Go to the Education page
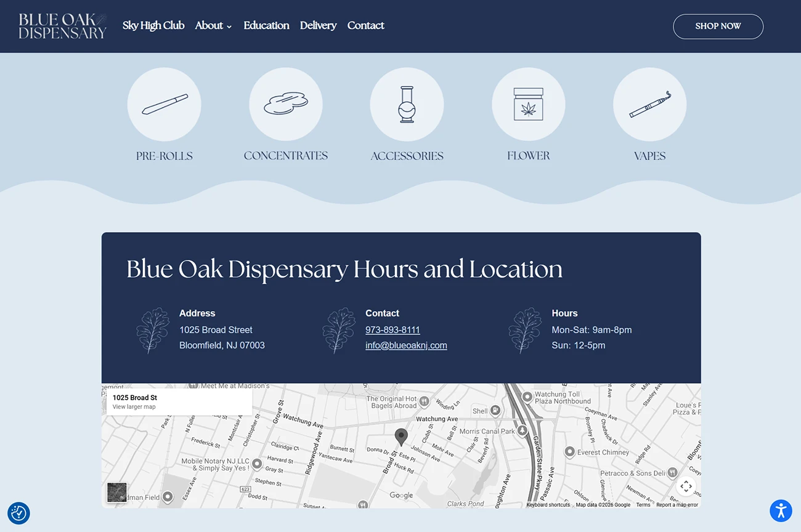801x532 pixels. click(x=266, y=25)
